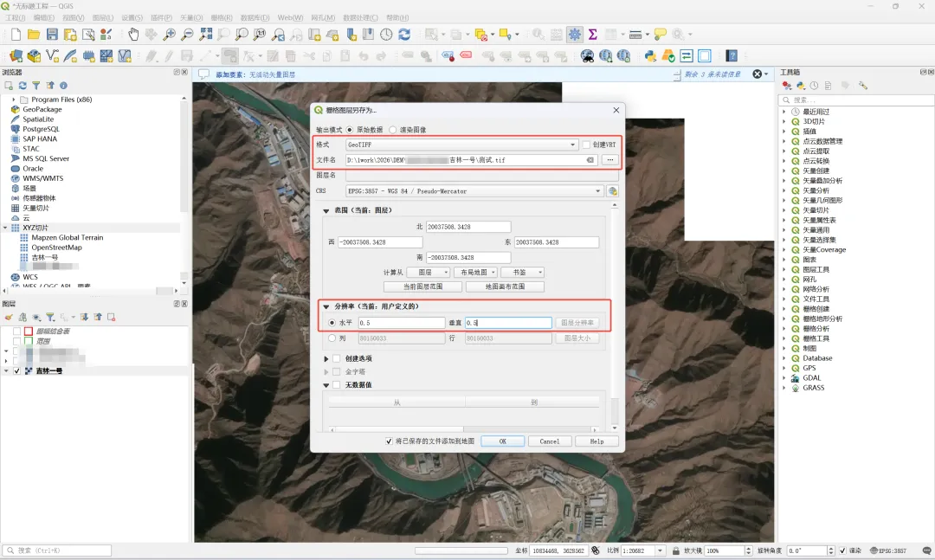Click the toolbox 搜索 search field
This screenshot has width=935, height=560.
856,100
